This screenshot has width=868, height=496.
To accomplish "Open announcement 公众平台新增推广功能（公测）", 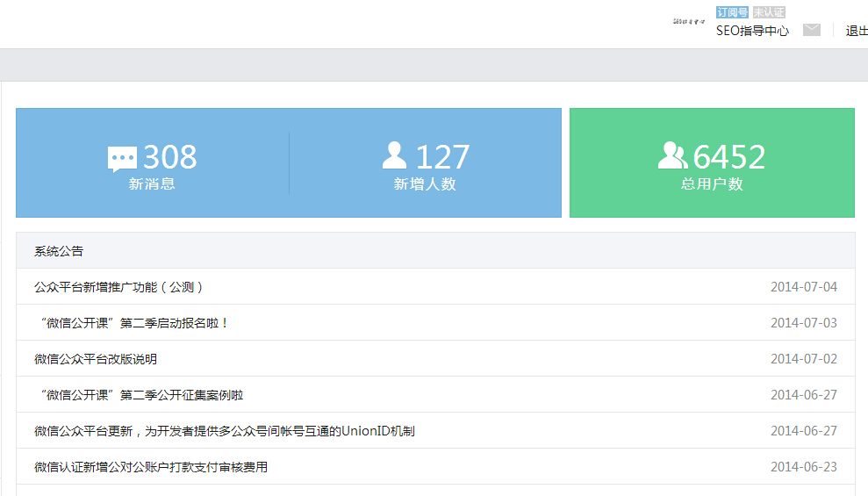I will point(118,287).
